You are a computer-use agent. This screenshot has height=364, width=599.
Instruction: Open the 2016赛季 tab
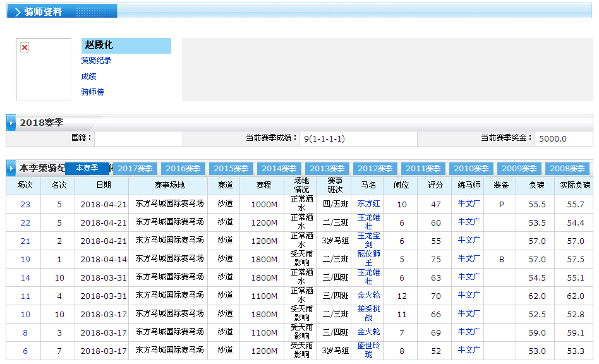tap(183, 169)
